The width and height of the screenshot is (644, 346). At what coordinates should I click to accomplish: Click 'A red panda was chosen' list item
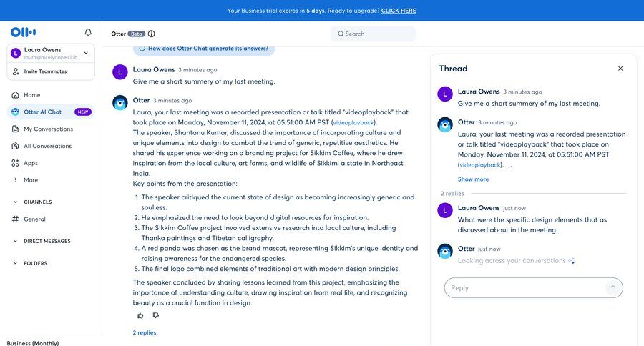[279, 253]
